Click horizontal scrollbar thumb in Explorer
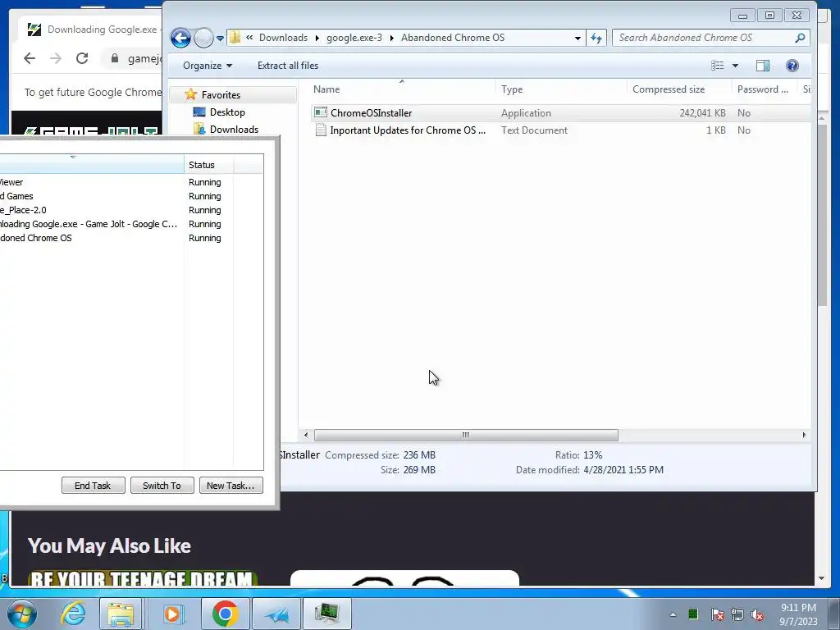Screen dimensions: 840x630 (466, 435)
